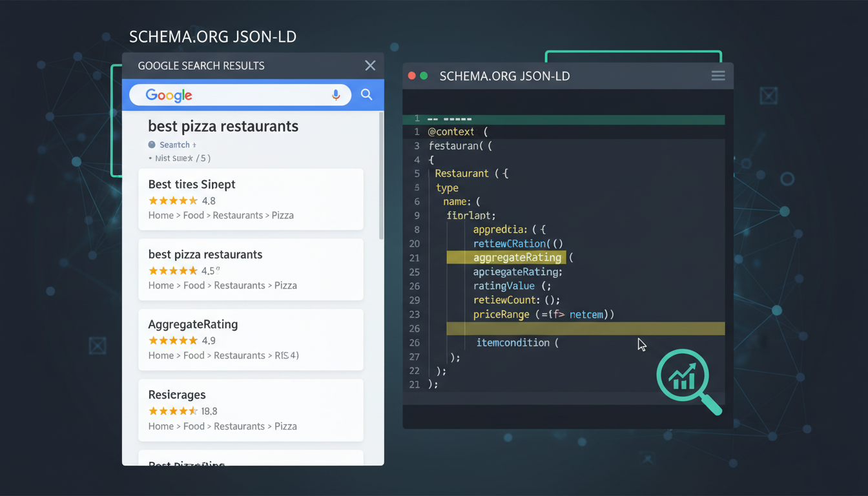
Task: Open the hamburger menu in the code editor
Action: [718, 76]
